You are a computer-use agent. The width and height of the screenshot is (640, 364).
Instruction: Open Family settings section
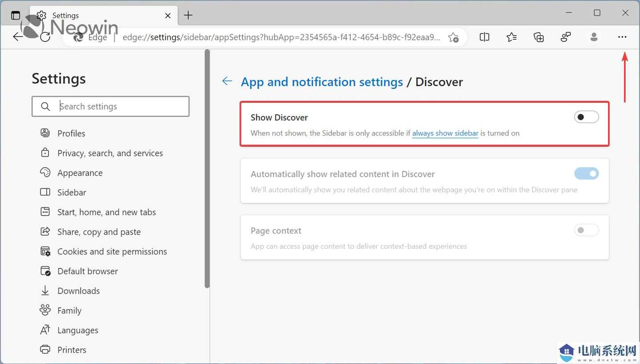coord(69,311)
